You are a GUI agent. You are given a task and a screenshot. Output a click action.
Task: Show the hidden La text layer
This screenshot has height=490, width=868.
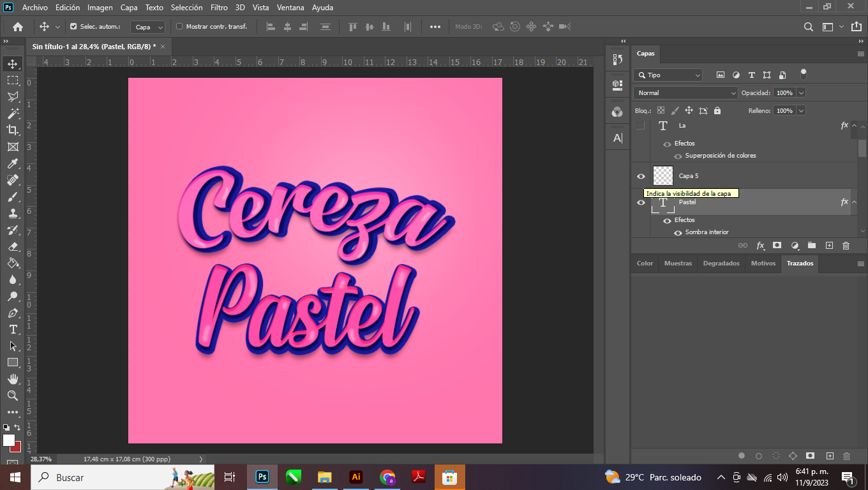(641, 126)
